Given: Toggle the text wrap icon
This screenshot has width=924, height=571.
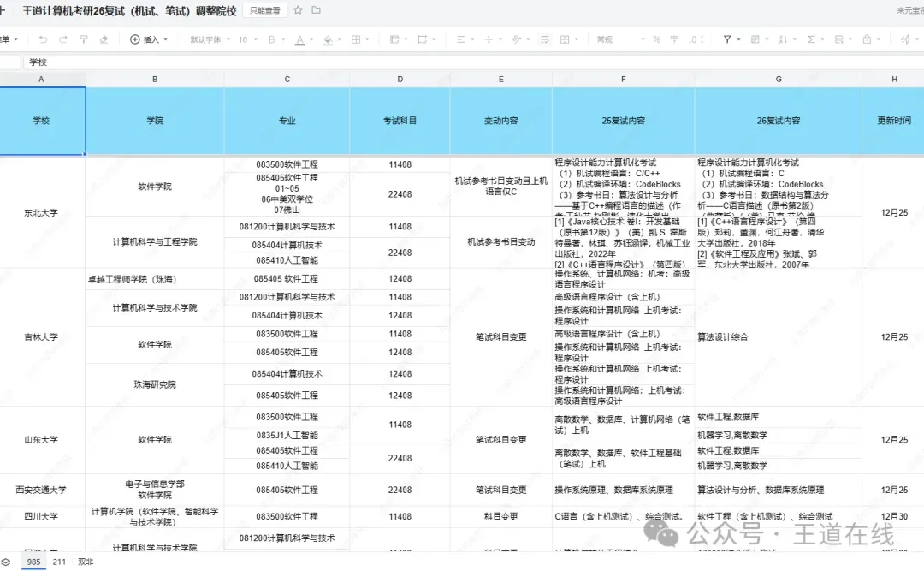Looking at the screenshot, I should 544,39.
